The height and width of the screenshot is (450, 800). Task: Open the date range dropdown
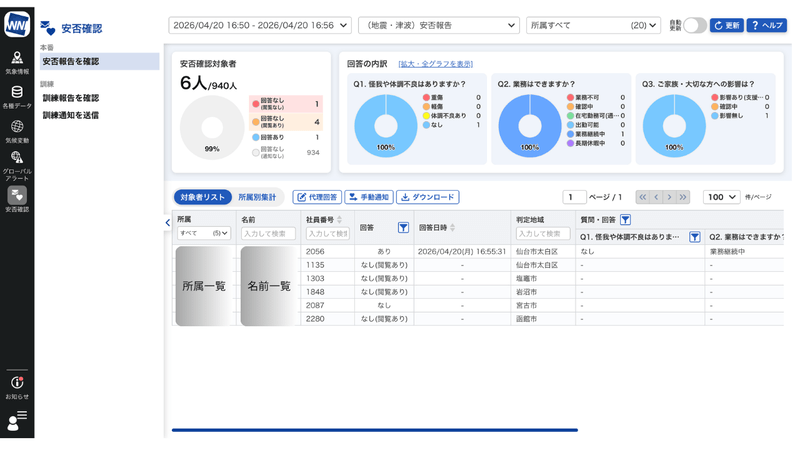(x=260, y=25)
